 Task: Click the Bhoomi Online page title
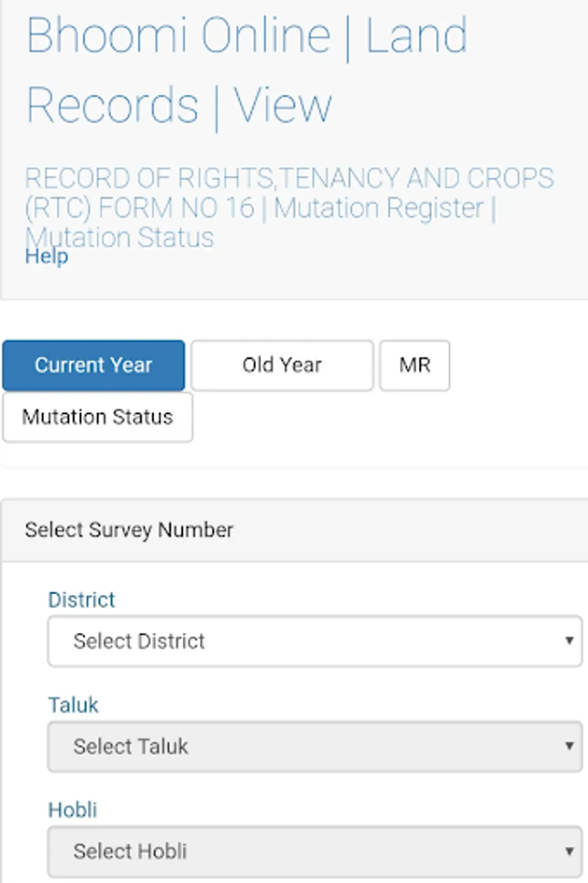coord(246,69)
